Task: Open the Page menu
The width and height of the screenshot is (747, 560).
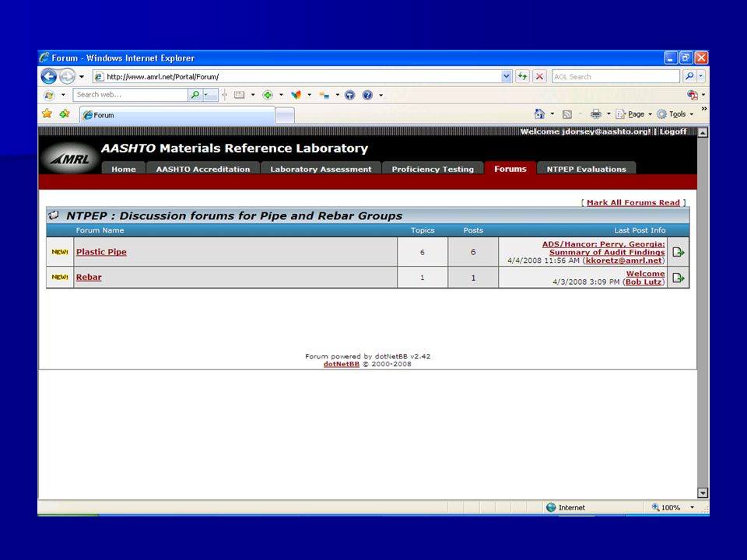Action: [633, 114]
